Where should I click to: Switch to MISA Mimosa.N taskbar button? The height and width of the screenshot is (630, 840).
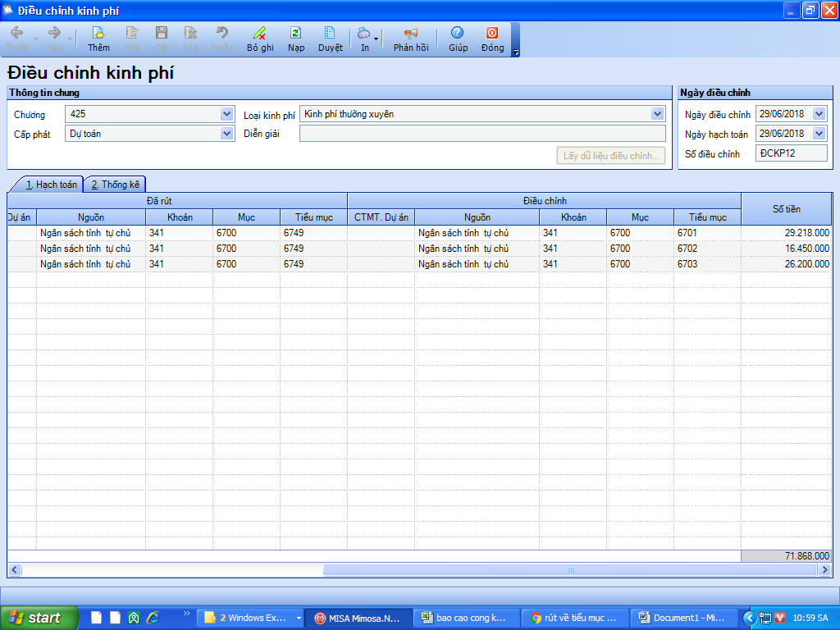click(358, 619)
